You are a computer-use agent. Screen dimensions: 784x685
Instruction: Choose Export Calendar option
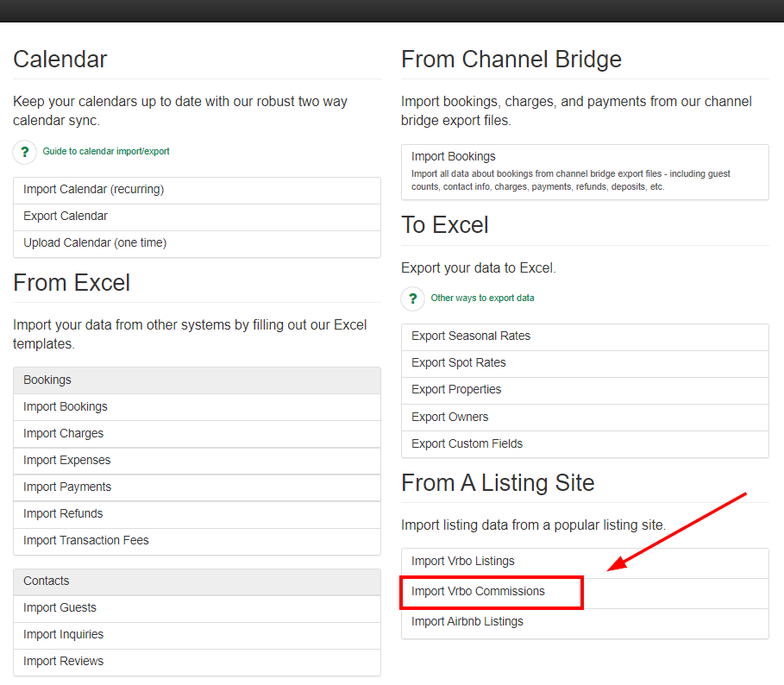(x=66, y=217)
